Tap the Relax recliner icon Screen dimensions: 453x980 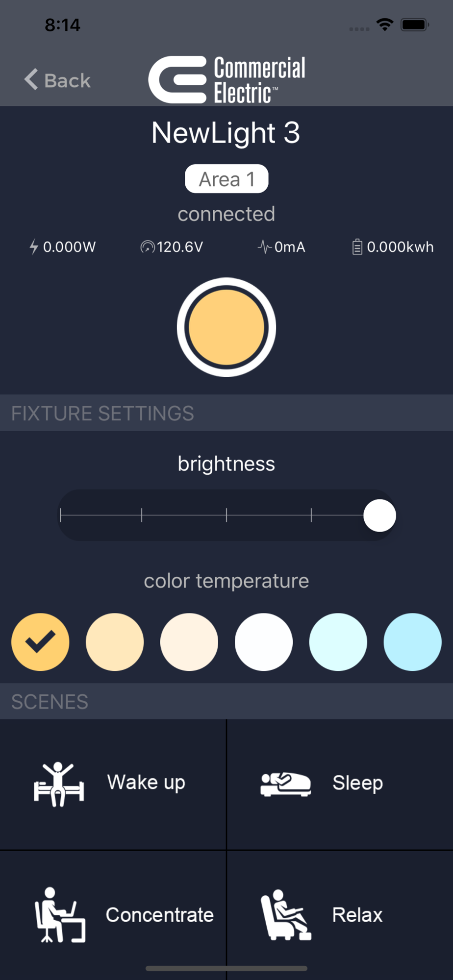[285, 915]
